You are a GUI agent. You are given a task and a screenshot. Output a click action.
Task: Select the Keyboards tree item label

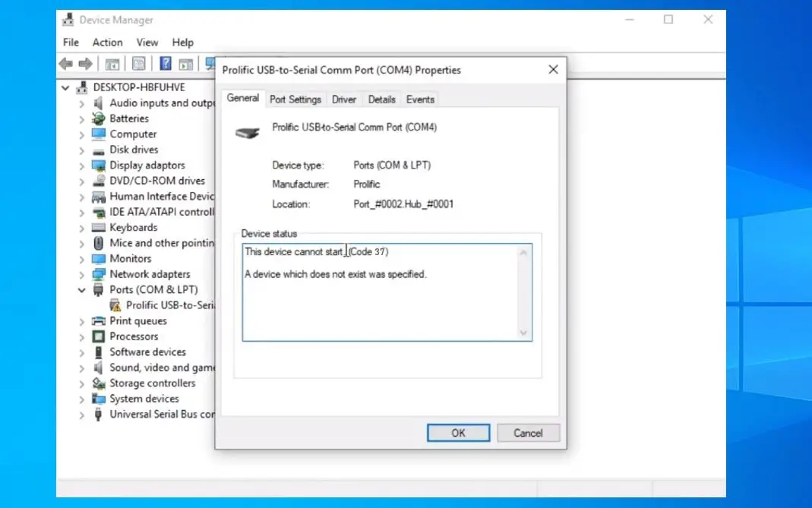134,227
